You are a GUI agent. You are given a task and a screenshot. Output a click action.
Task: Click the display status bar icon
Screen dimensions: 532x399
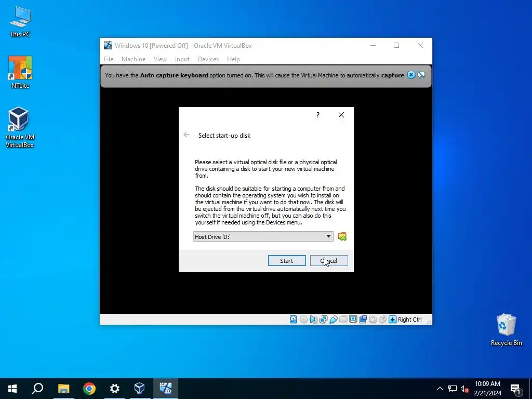click(353, 320)
